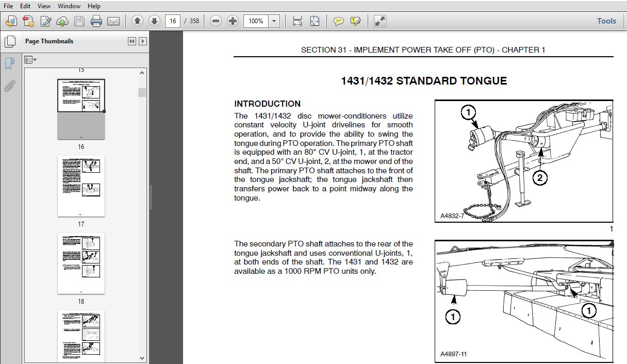Click the 100% zoom level field
Image resolution: width=627 pixels, height=364 pixels.
256,21
